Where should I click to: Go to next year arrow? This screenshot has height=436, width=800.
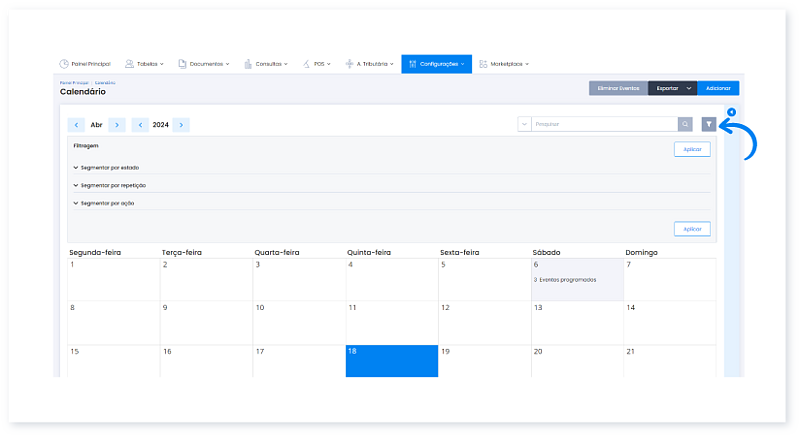coord(180,125)
